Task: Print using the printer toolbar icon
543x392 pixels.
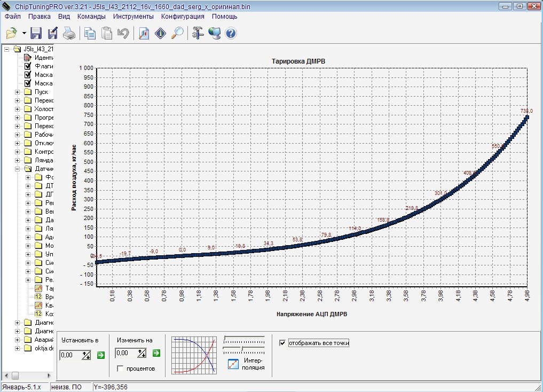Action: (x=69, y=34)
